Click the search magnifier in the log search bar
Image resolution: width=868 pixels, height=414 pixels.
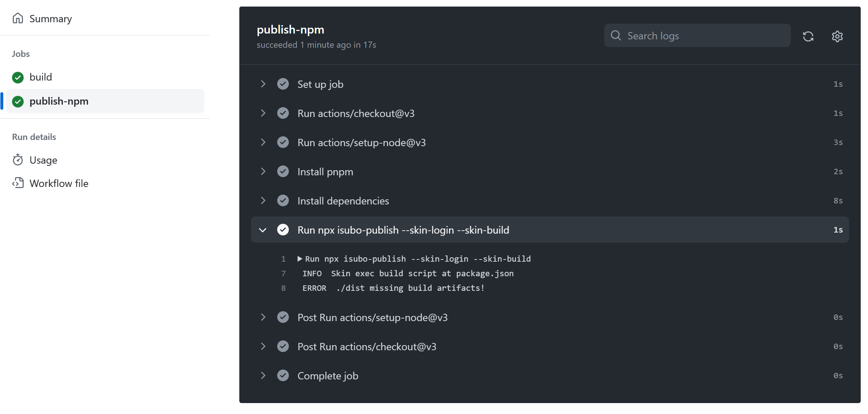click(616, 35)
